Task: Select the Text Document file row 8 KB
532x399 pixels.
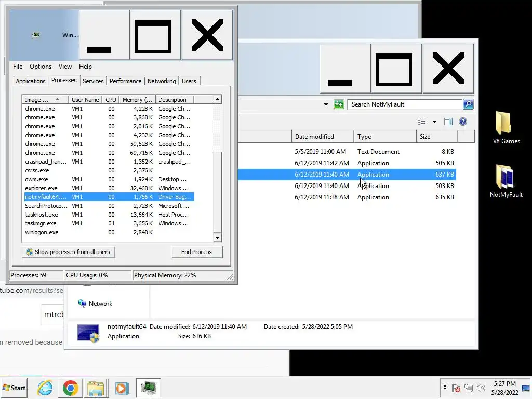Action: coord(347,152)
